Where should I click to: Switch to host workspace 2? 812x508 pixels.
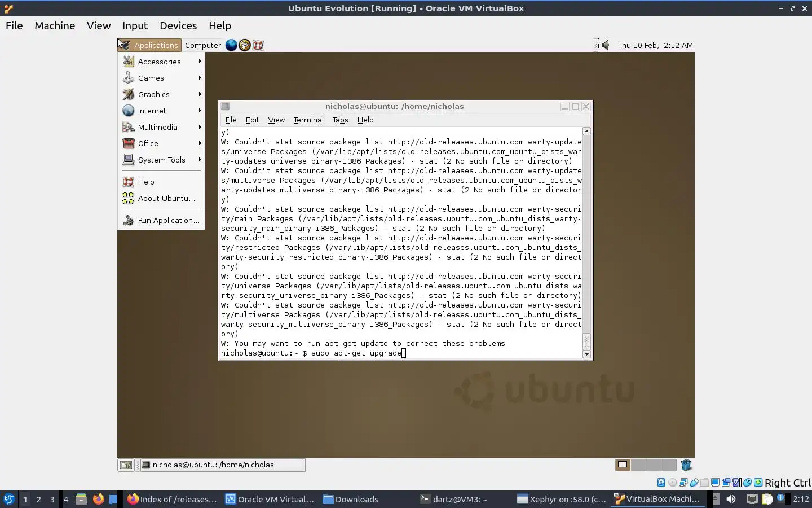tap(38, 499)
